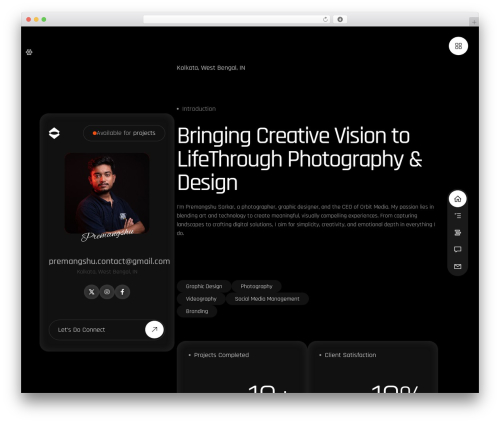Open a new browser tab with plus
The height and width of the screenshot is (423, 500).
[x=474, y=22]
